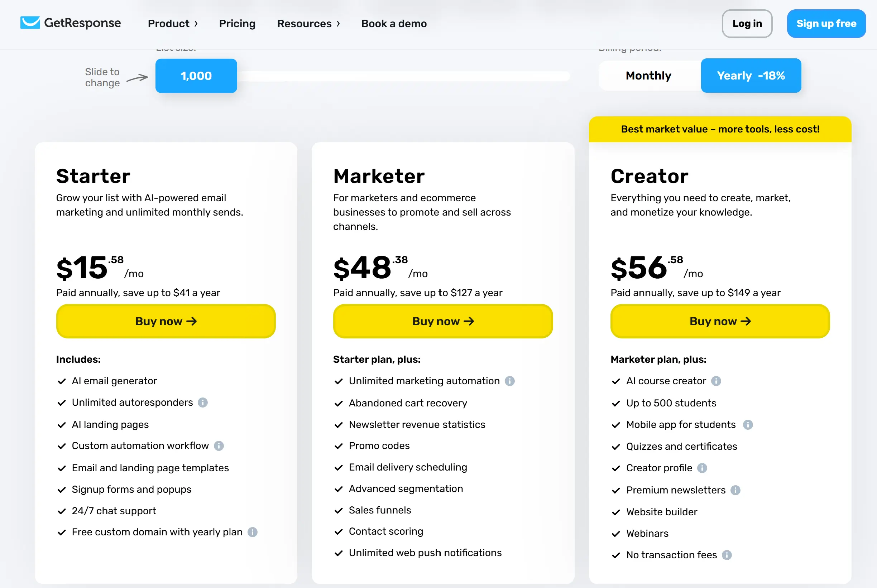
Task: Switch billing period to Monthly
Action: pyautogui.click(x=648, y=75)
